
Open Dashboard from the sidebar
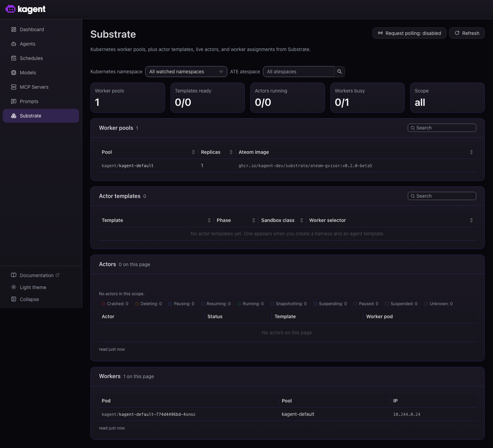41,29
